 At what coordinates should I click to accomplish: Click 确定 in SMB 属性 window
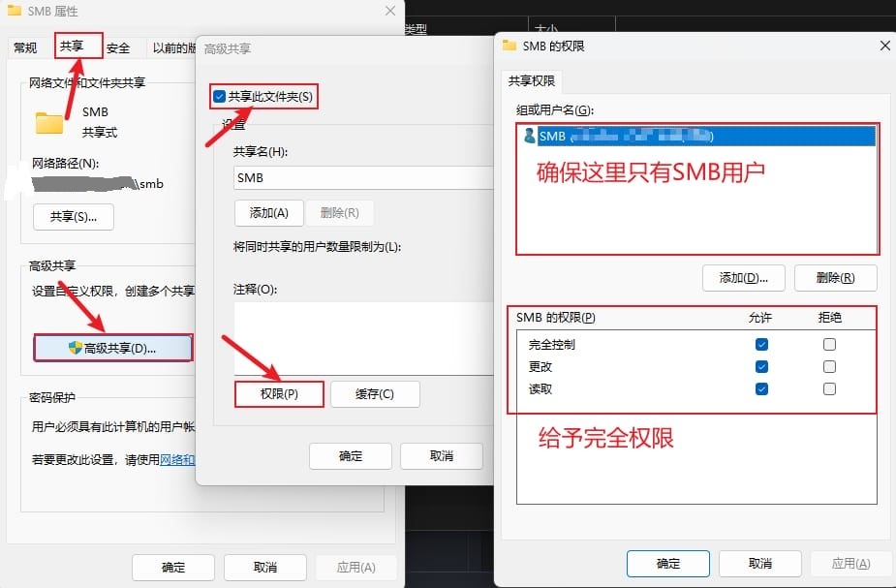point(173,567)
